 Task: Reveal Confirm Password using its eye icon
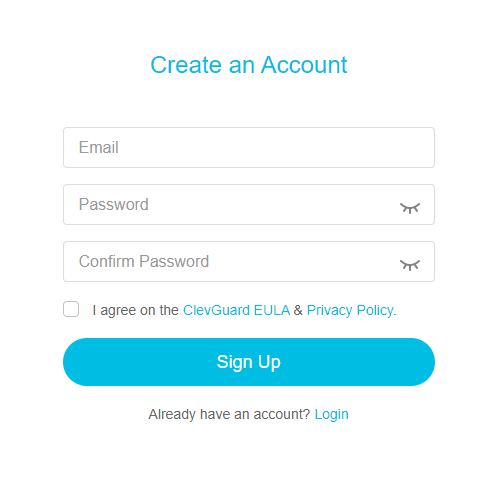410,265
